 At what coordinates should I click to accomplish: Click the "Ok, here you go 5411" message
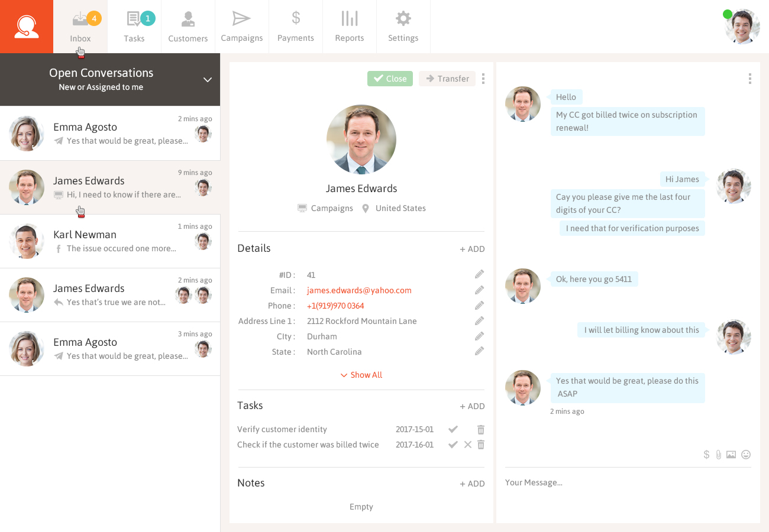(x=594, y=279)
